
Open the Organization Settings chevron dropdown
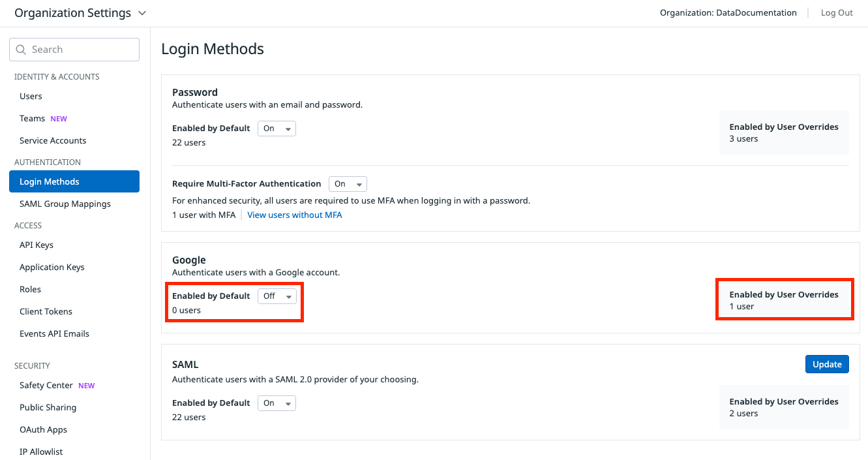142,12
